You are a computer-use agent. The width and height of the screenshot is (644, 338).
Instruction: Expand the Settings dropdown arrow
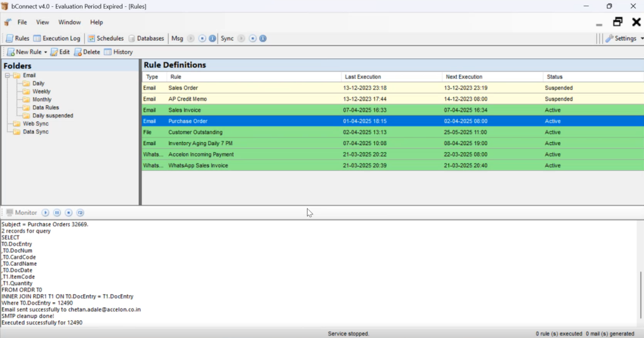click(641, 38)
